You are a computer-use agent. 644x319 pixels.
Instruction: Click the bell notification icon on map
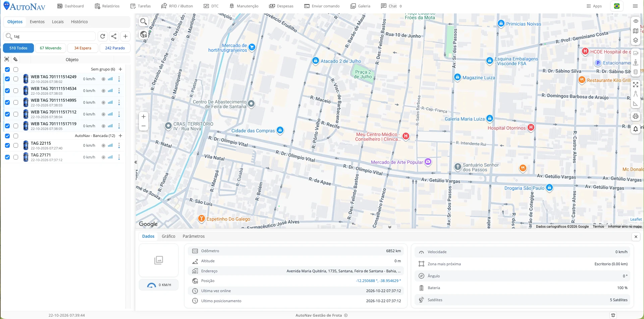click(x=636, y=129)
